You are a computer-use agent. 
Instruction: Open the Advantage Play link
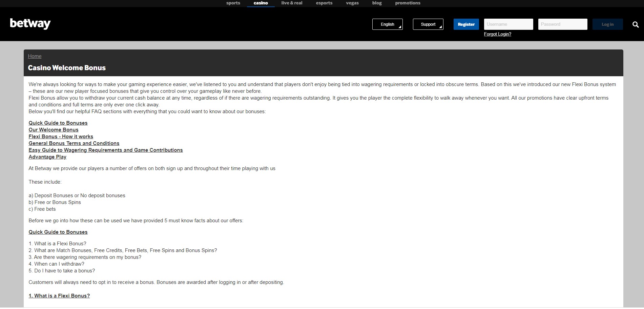(47, 157)
